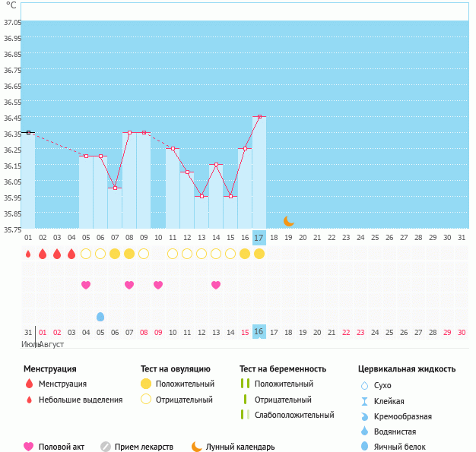Click the temperature point on cycle day 17
The height and width of the screenshot is (452, 476).
click(259, 117)
